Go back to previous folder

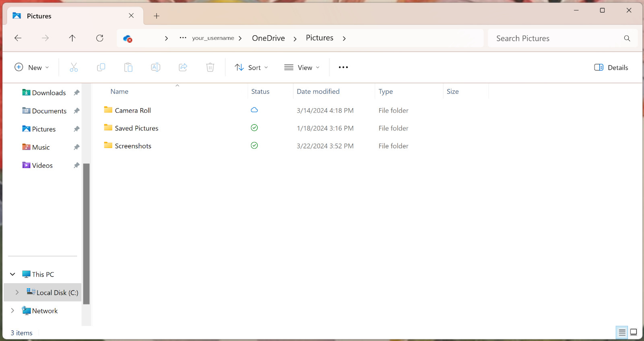click(x=18, y=38)
